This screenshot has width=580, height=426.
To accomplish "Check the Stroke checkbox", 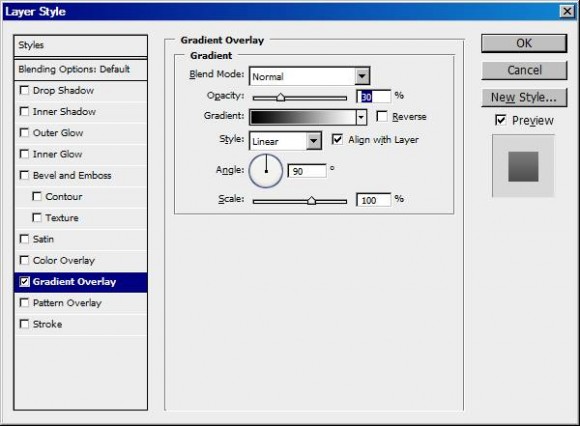I will pyautogui.click(x=24, y=324).
